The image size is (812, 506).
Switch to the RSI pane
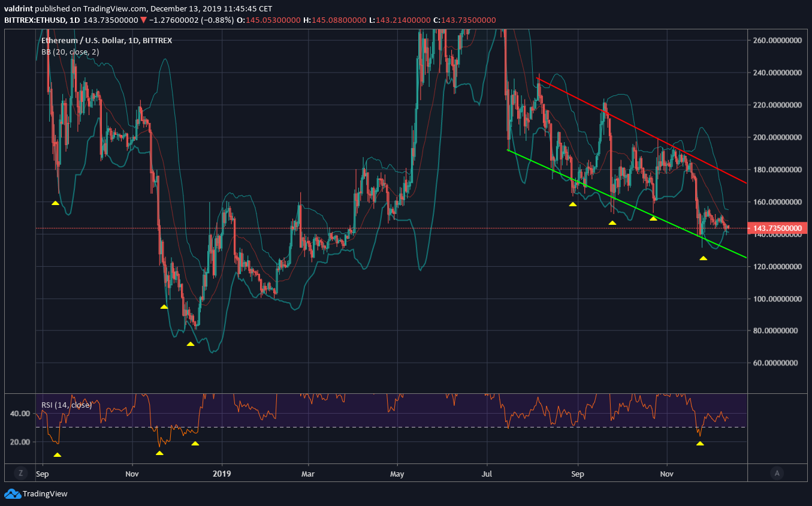(x=390, y=420)
